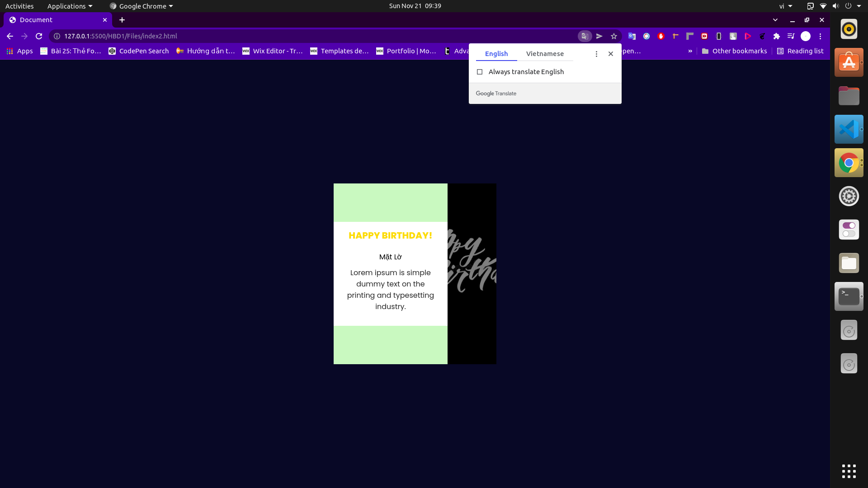This screenshot has height=488, width=868.
Task: Enable Always translate English
Action: (x=480, y=71)
